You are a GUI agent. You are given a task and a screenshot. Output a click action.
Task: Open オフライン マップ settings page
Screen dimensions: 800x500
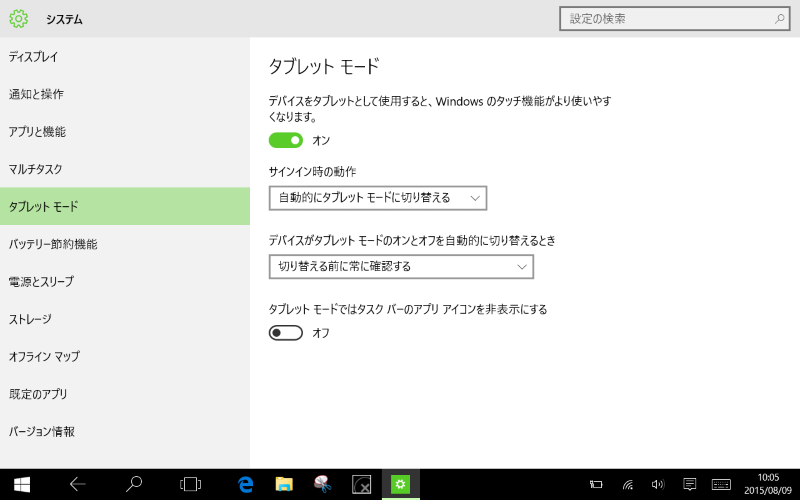[x=125, y=356]
